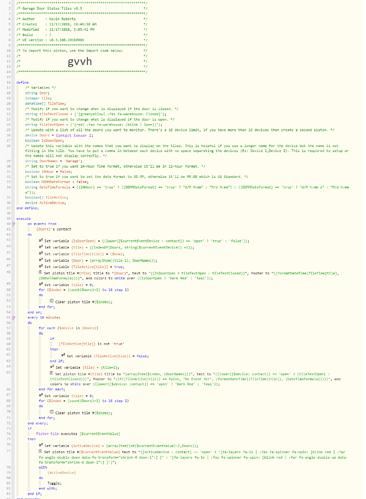
Task: Click the tile icon on line 65 Set piston tile
Action: [52, 373]
